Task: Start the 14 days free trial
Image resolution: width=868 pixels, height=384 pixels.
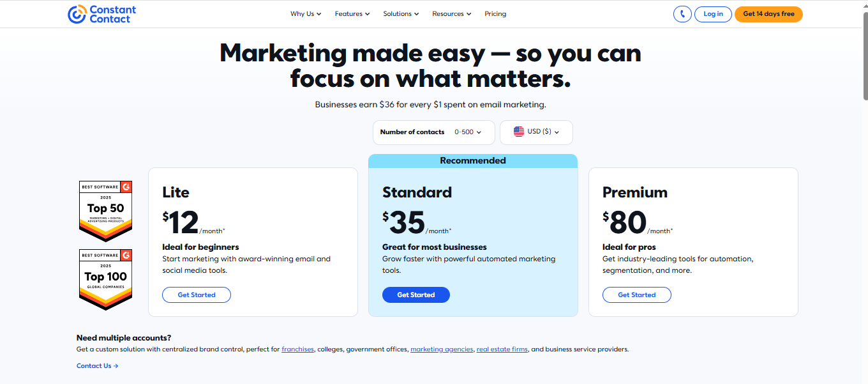Action: click(x=768, y=14)
